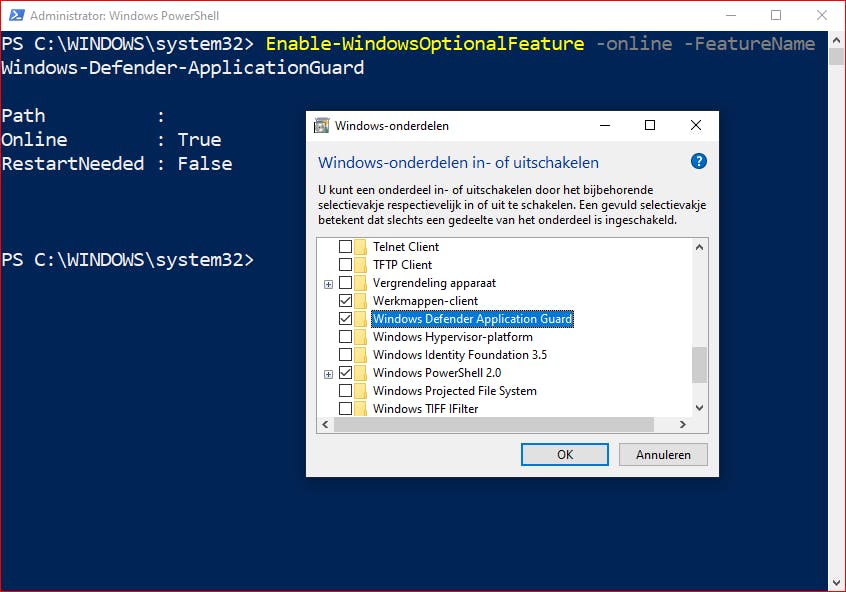This screenshot has height=592, width=846.
Task: Maximize the Windows-onderdelen dialog
Action: [650, 125]
